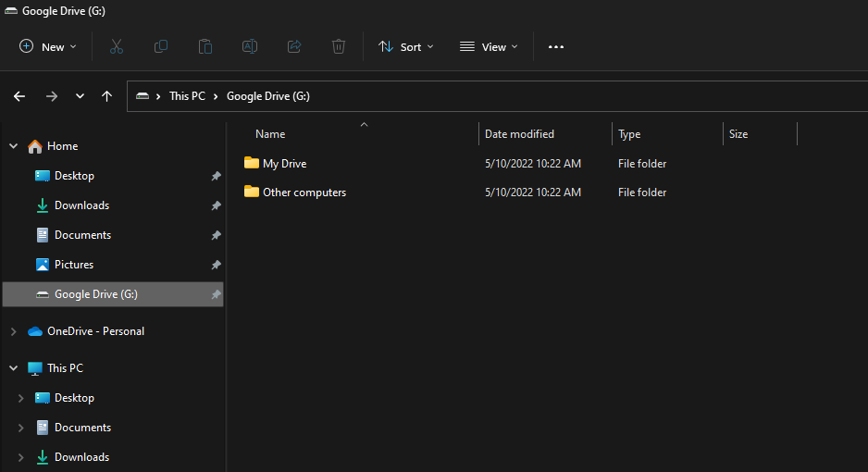Select Home in the navigation pane
Screen dimensions: 868x472
pyautogui.click(x=62, y=146)
